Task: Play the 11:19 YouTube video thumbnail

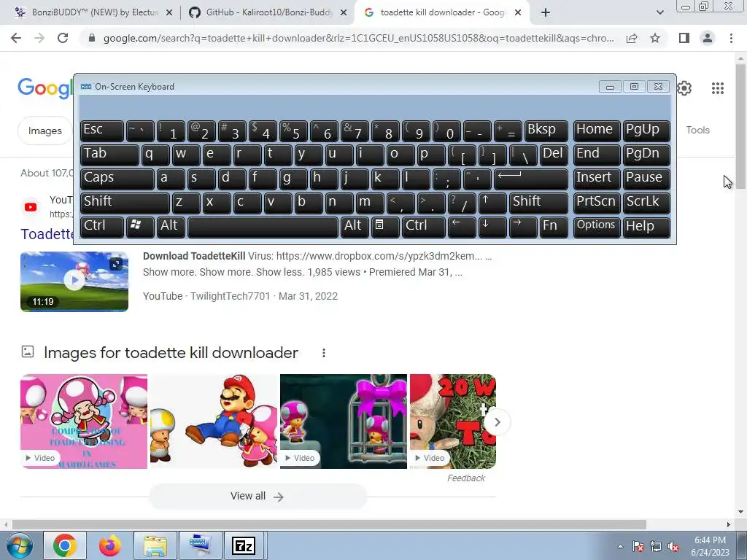Action: (74, 281)
